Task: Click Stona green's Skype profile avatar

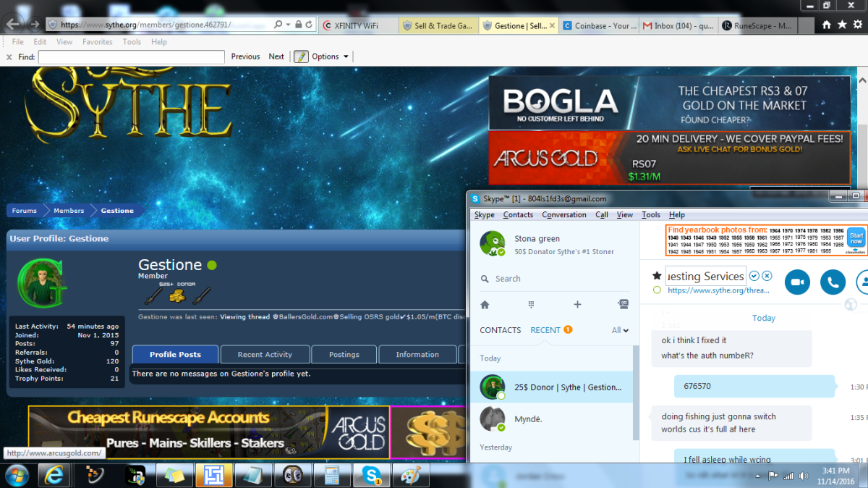Action: click(493, 244)
